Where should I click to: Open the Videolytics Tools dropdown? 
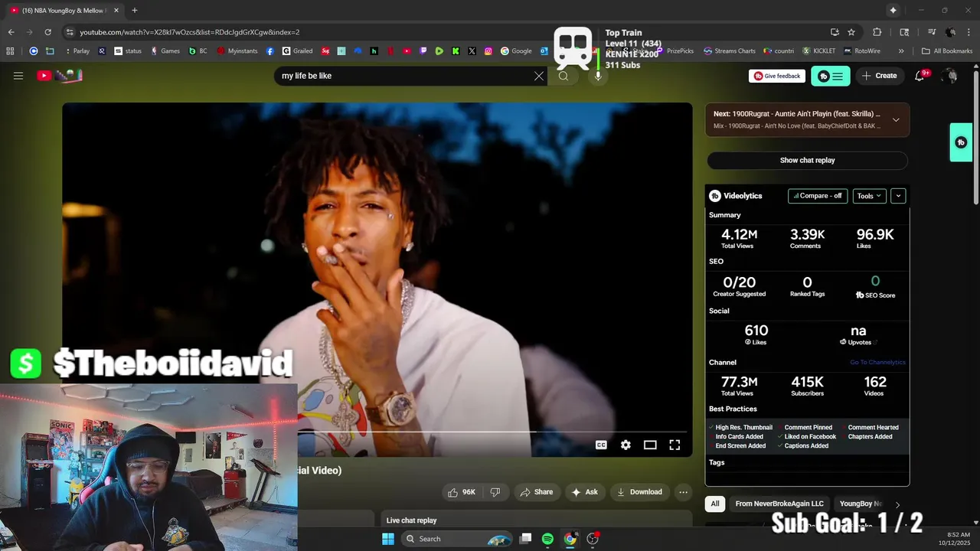pos(869,196)
